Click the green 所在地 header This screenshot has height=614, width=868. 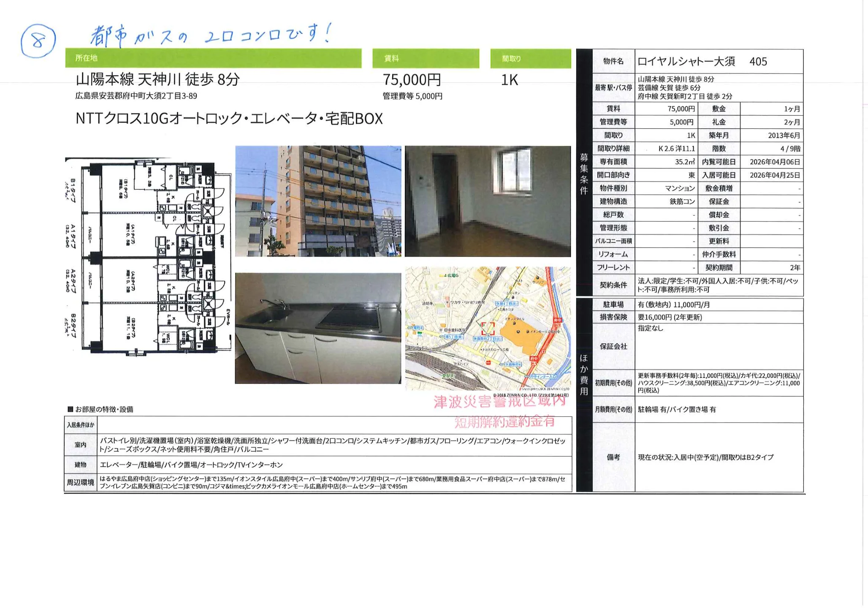[x=213, y=58]
